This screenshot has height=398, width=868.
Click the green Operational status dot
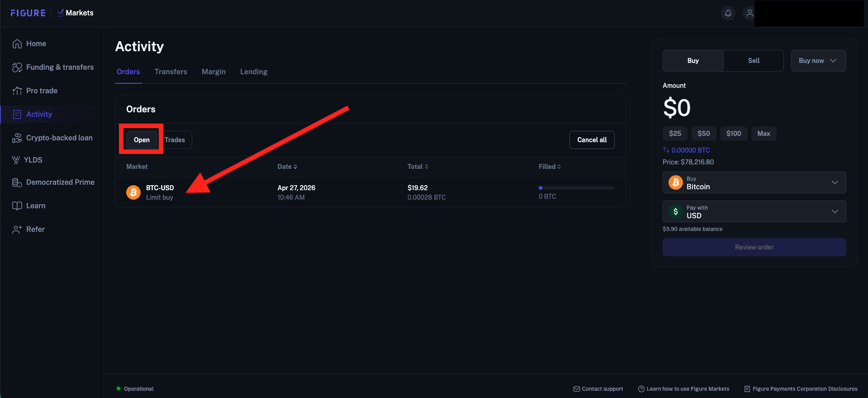tap(119, 388)
